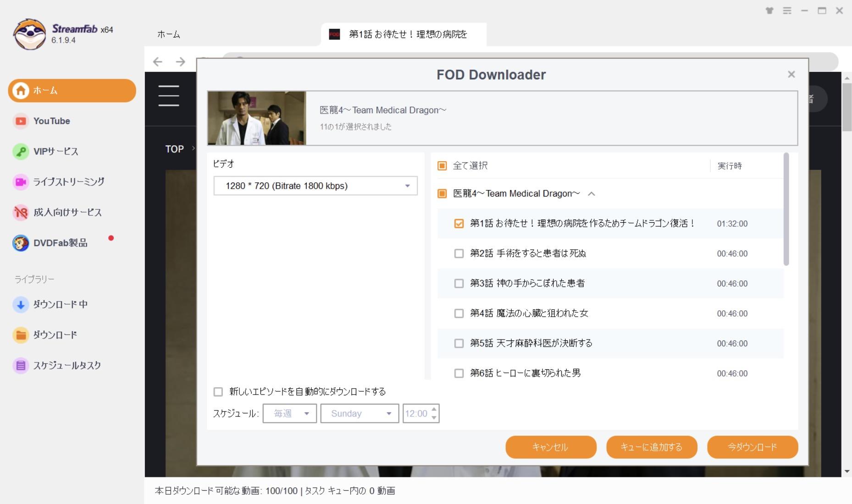This screenshot has height=504, width=852.
Task: Open VIPサービス in the sidebar
Action: pyautogui.click(x=45, y=151)
